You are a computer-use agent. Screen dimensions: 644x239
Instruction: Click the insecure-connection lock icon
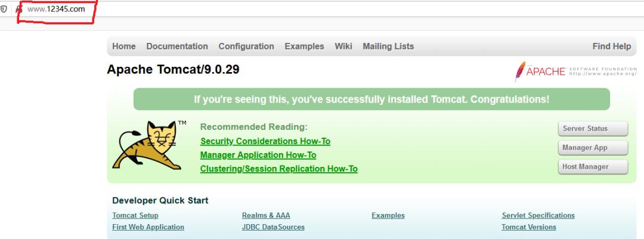[x=19, y=9]
